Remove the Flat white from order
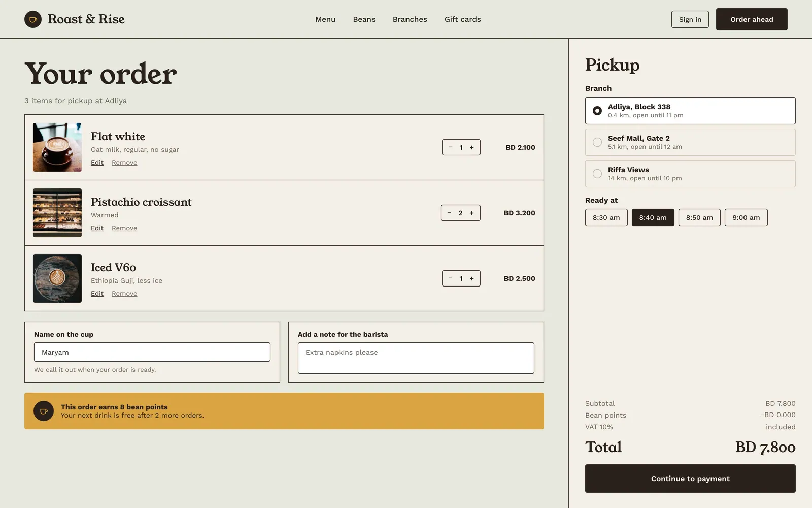The width and height of the screenshot is (812, 508). click(124, 163)
